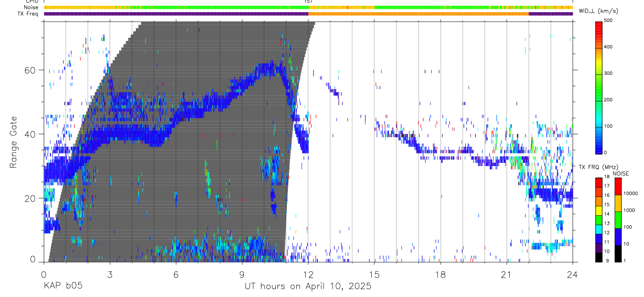Click the 21 tick on the UT hours axis
This screenshot has width=644, height=297.
[507, 274]
